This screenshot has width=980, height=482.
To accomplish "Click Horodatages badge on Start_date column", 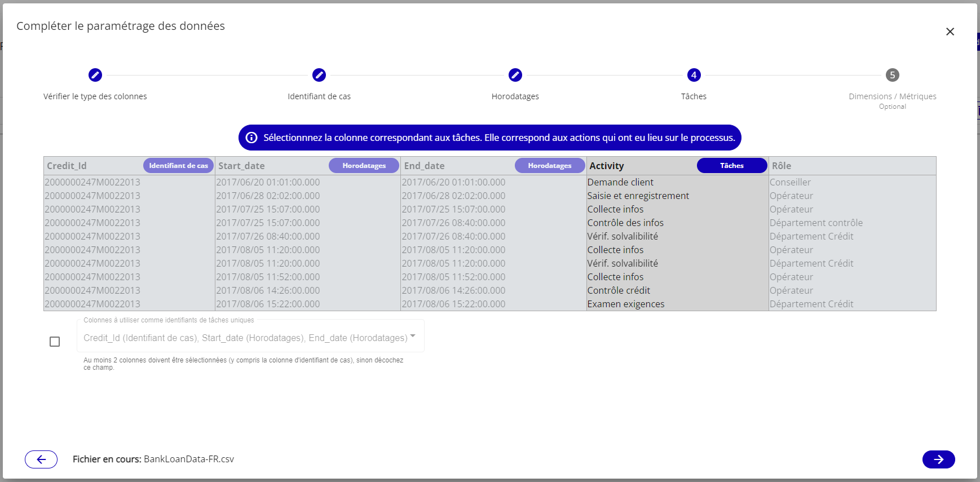I will 364,166.
